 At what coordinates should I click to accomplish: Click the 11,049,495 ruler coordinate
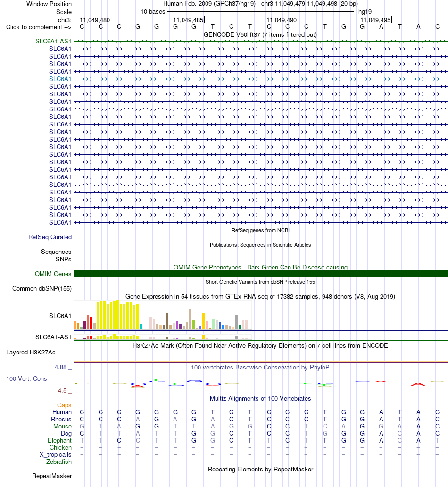(375, 20)
